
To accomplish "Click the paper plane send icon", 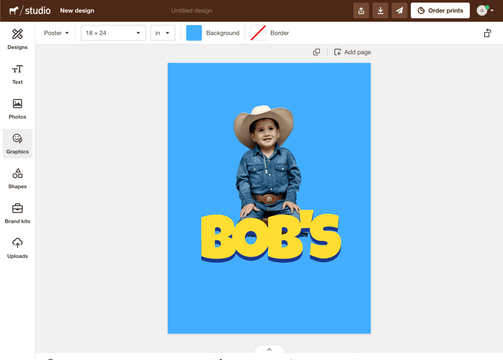I will tap(399, 11).
